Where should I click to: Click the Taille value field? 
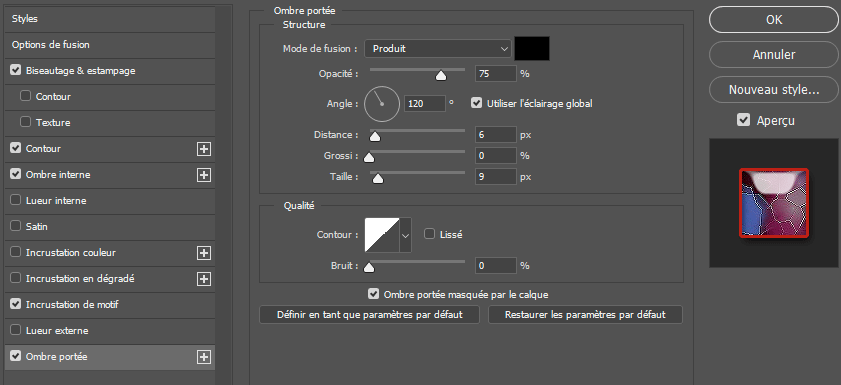(496, 176)
